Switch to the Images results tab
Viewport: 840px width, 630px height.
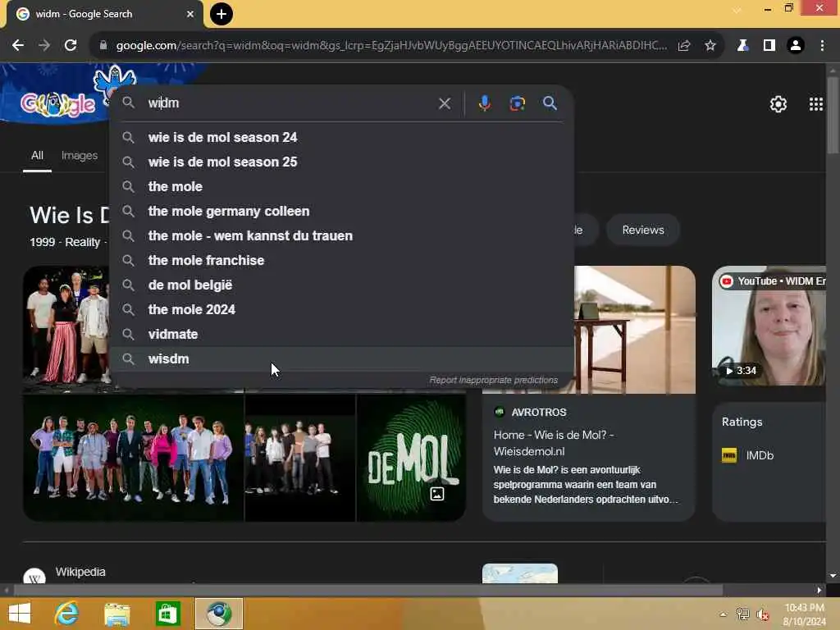click(80, 155)
